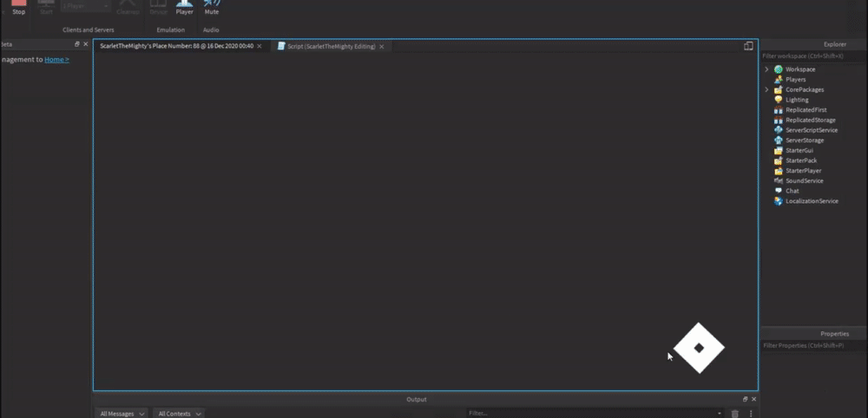Expand the Workspace tree node

[766, 69]
